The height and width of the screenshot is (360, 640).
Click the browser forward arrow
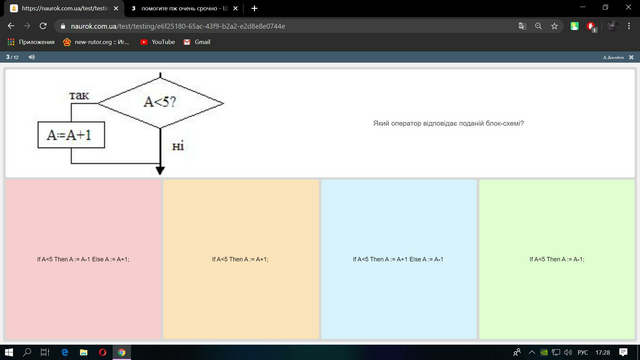(27, 26)
